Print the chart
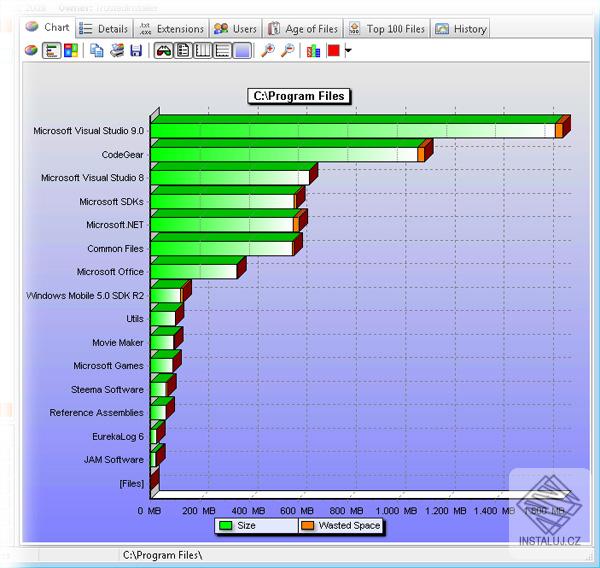The image size is (600, 568). (117, 50)
